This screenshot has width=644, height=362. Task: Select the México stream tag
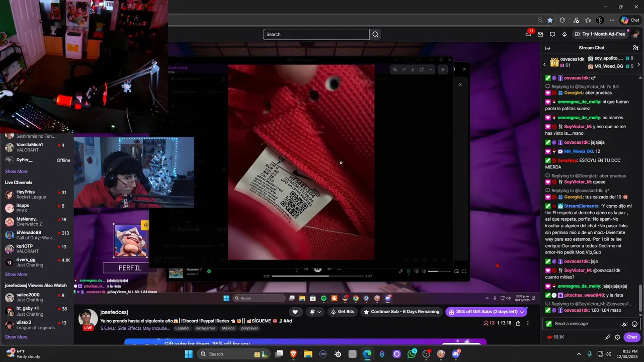tap(228, 328)
